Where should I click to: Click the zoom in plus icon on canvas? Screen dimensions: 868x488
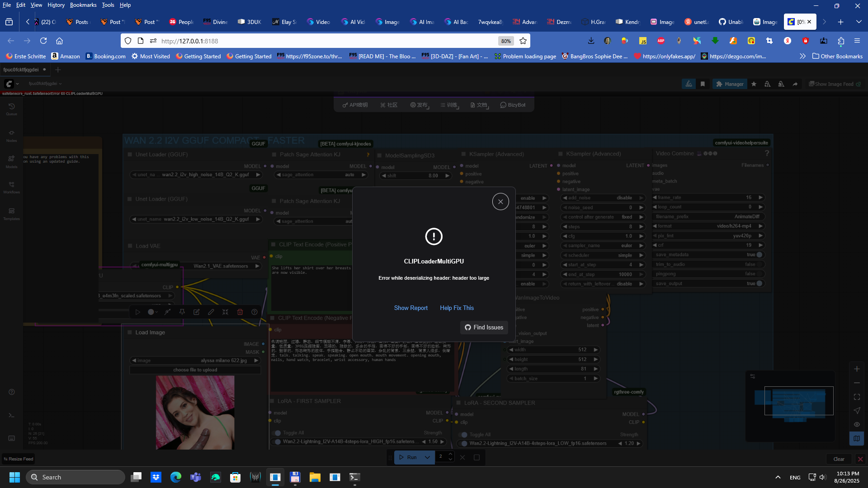857,369
